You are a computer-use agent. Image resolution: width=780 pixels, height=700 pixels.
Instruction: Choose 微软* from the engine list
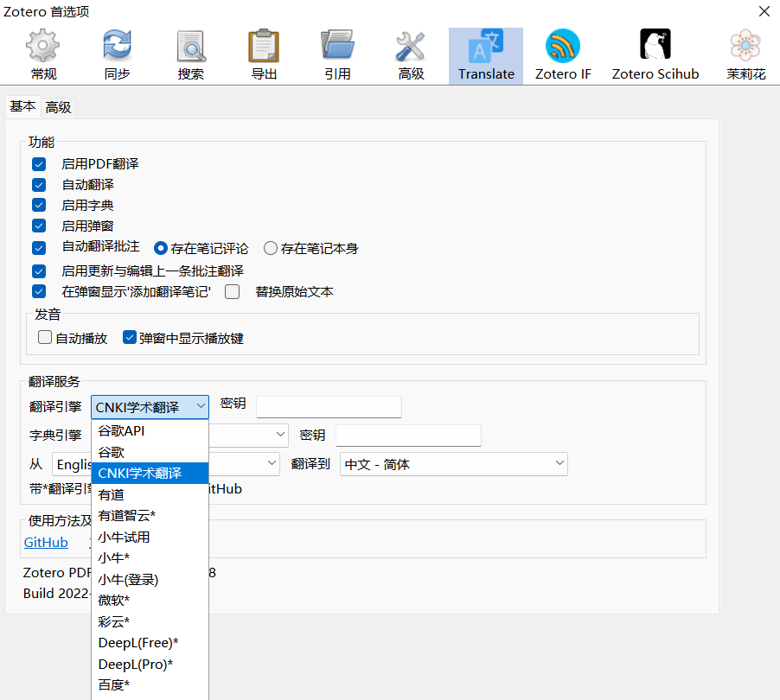[x=150, y=601]
